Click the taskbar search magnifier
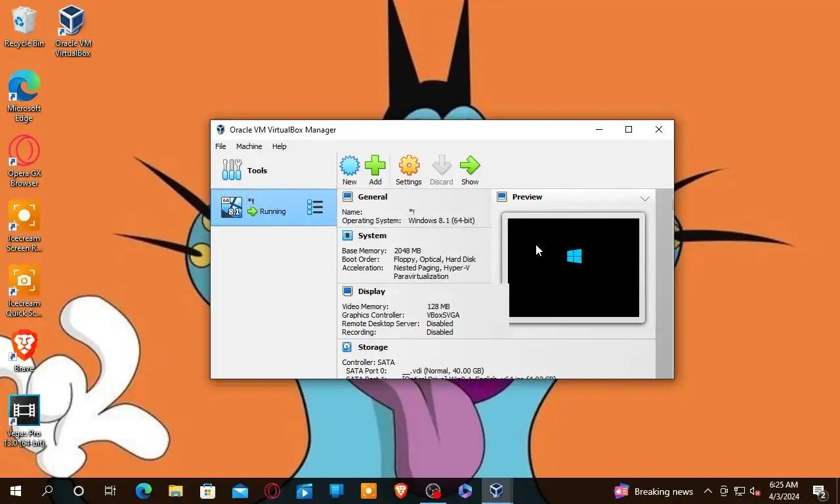The height and width of the screenshot is (504, 840). (x=47, y=491)
